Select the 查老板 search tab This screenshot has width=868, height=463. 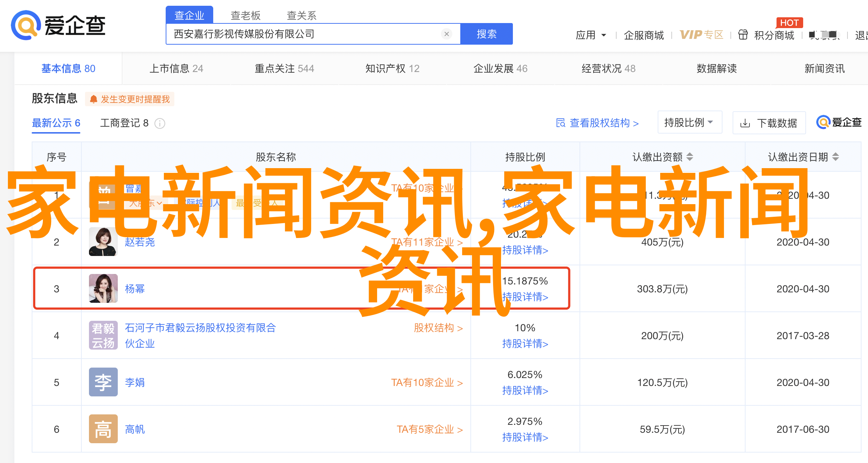pyautogui.click(x=245, y=15)
